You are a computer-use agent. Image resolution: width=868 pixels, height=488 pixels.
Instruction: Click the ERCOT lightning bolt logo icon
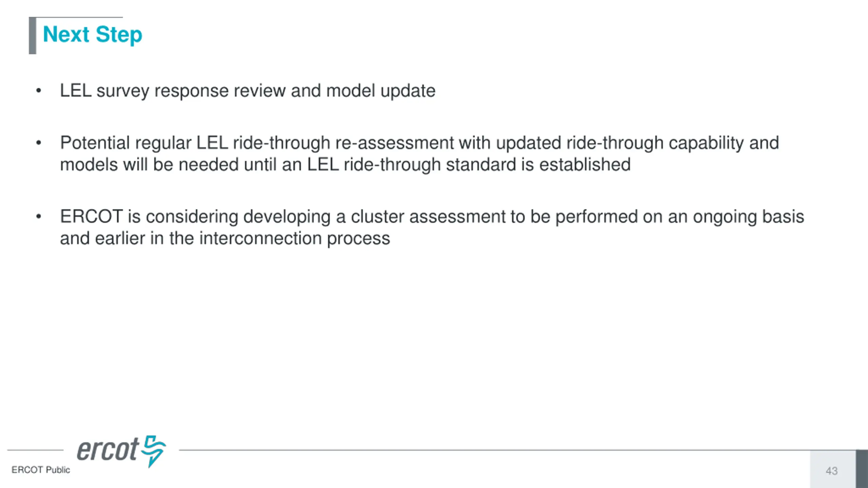click(154, 451)
